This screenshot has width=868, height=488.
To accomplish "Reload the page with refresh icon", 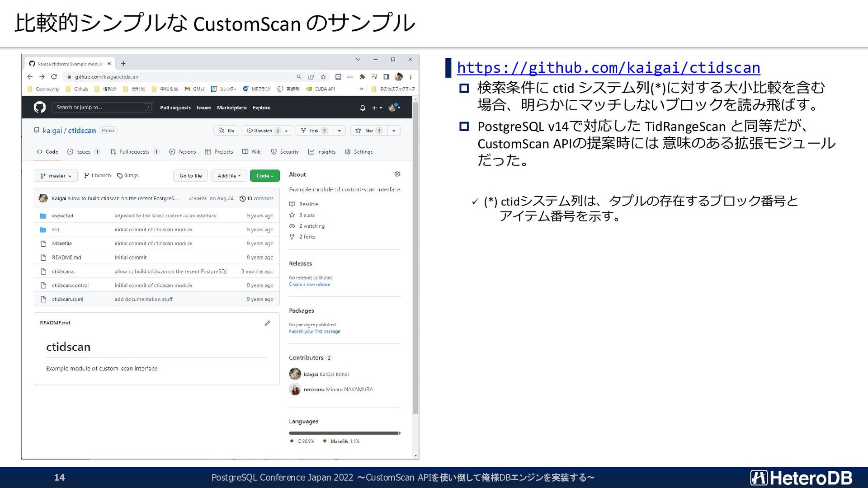I will pyautogui.click(x=54, y=77).
